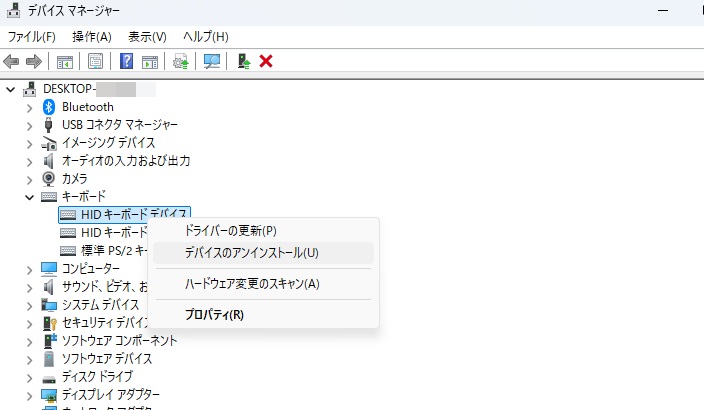Select the ディスク ドライブ label
704x410 pixels.
coord(97,376)
